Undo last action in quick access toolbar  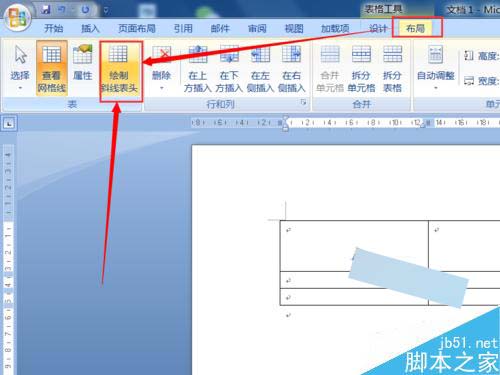click(x=62, y=10)
